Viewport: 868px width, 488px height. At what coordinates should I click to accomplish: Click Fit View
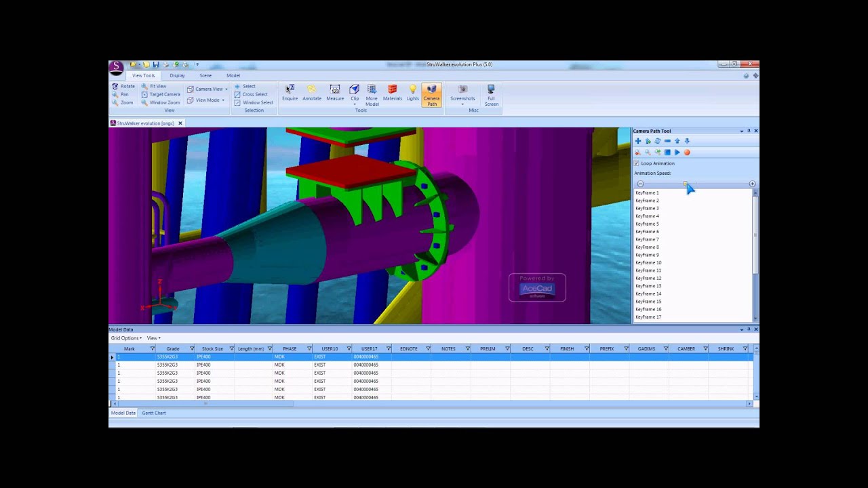click(154, 86)
